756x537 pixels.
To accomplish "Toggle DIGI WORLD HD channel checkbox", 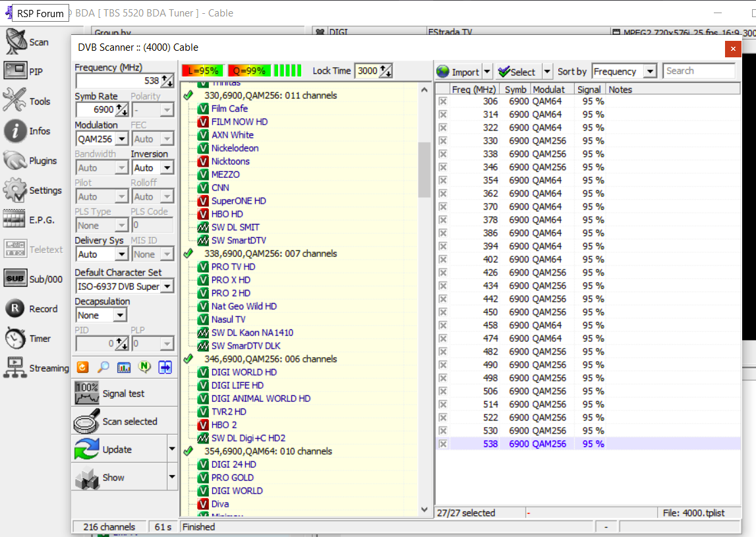I will 204,372.
